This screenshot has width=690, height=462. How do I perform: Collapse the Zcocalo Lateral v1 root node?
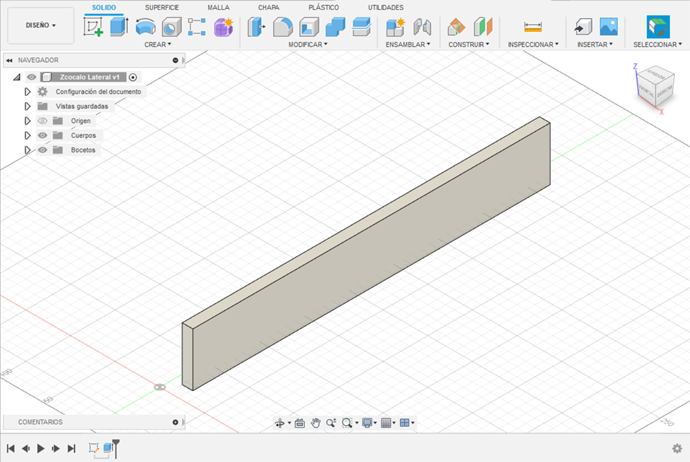pos(17,77)
